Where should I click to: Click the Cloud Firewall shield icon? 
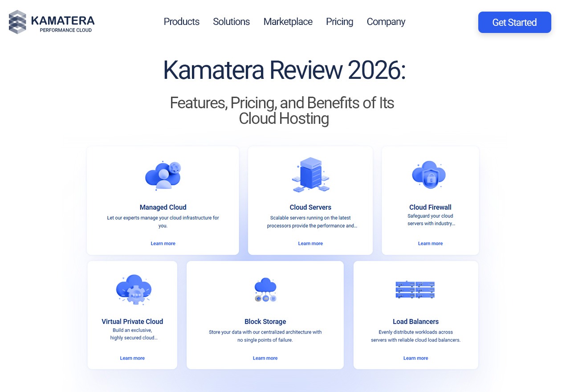(x=429, y=175)
